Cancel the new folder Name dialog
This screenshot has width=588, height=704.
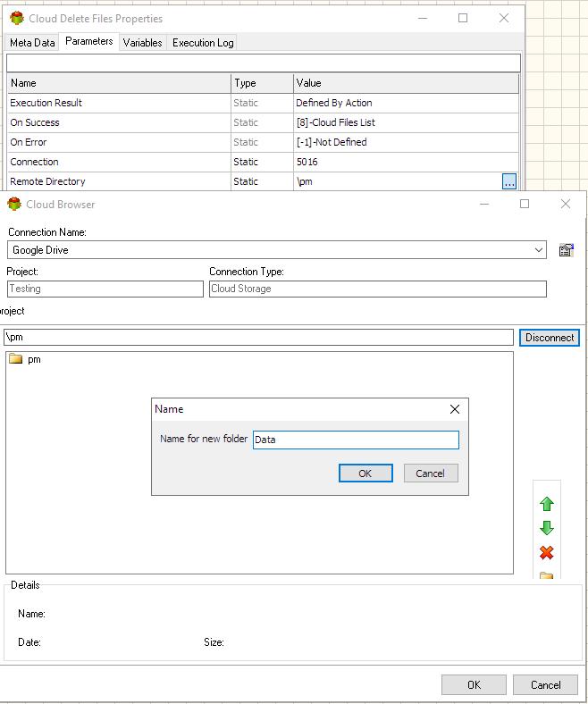coord(431,474)
